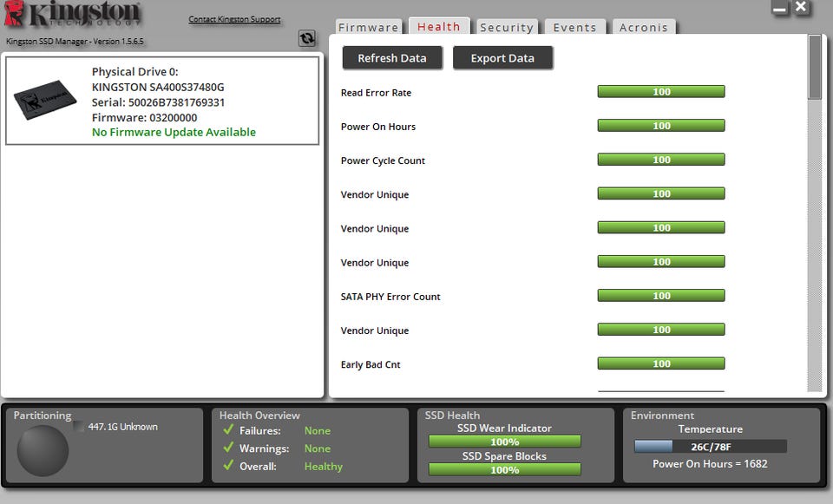Click the refresh drive list icon
Viewport: 833px width, 504px height.
[x=307, y=38]
